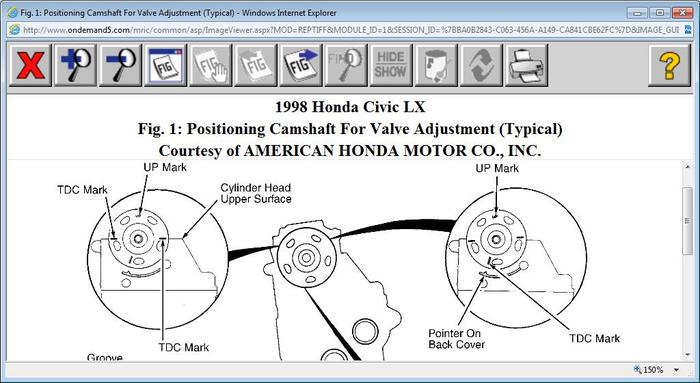Click the rotate arrows toolbar icon
This screenshot has width=700, height=383.
coord(481,65)
